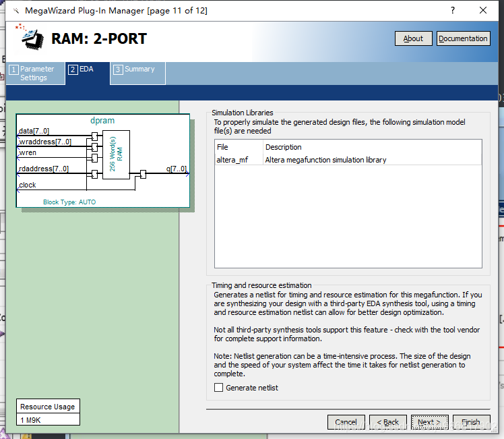Click the Block Type: AUTO label
This screenshot has height=439, width=504.
coord(69,202)
